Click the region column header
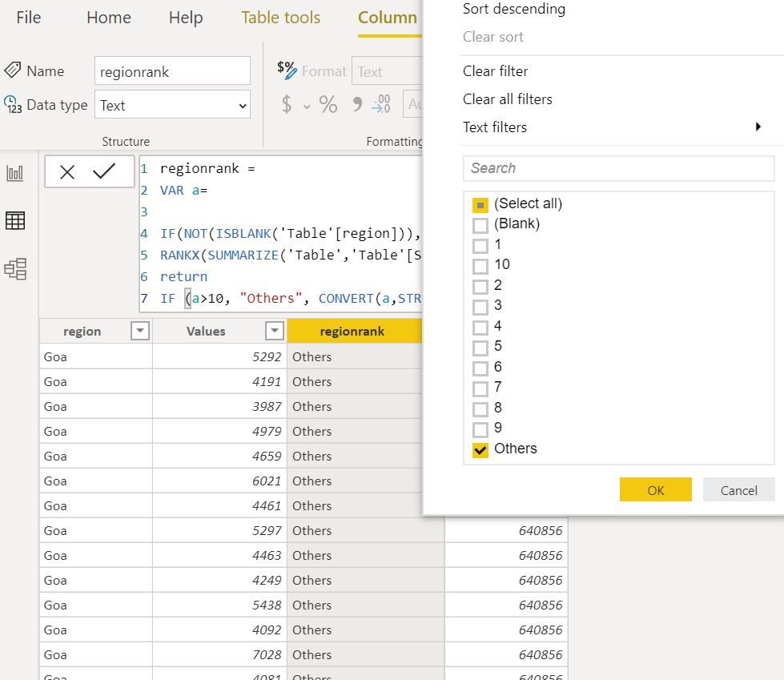784x680 pixels. point(82,331)
